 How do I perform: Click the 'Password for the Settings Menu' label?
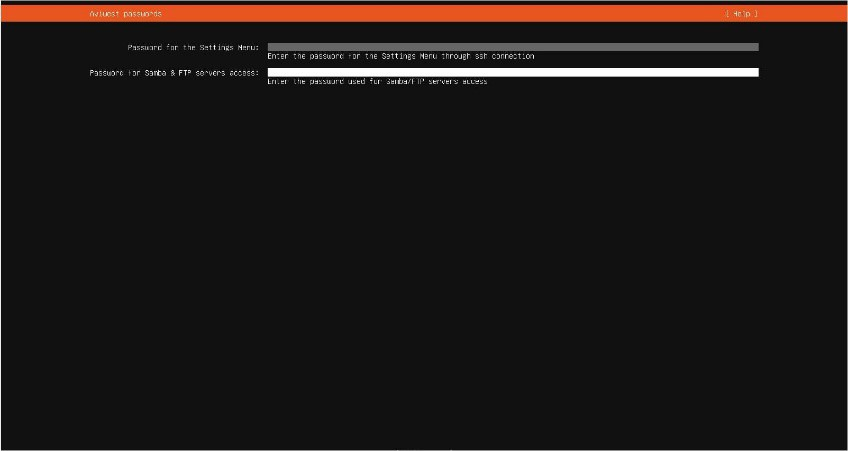point(193,47)
